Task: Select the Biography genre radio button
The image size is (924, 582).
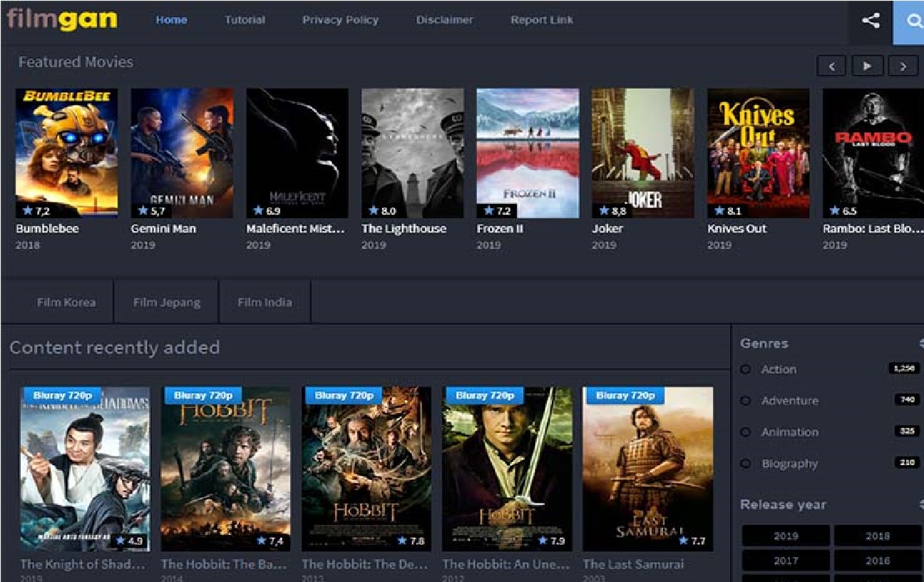Action: [x=746, y=464]
